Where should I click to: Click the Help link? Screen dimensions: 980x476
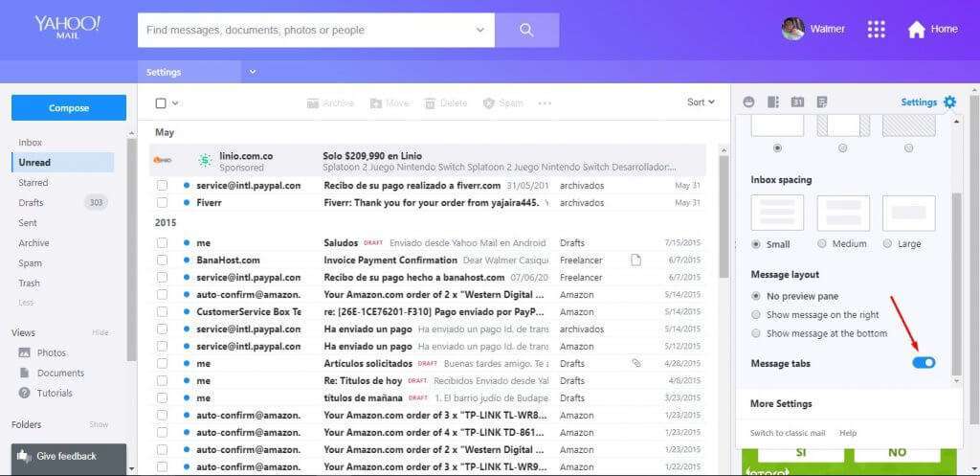click(848, 433)
